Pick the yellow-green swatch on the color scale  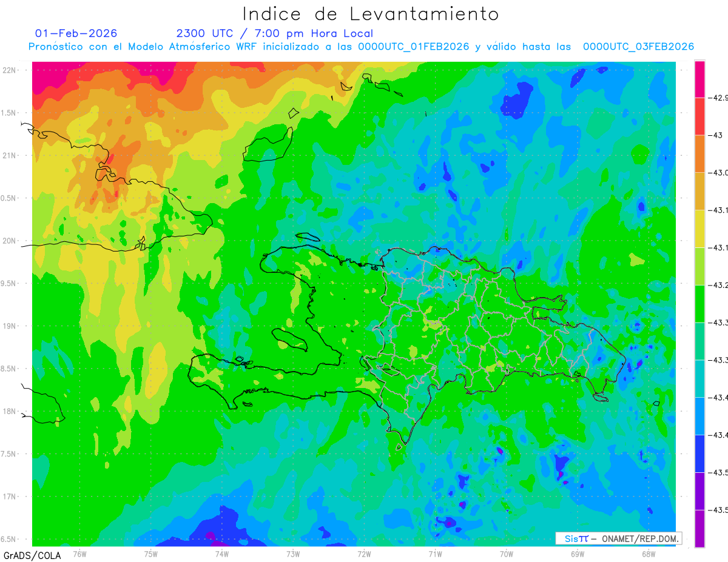[699, 266]
